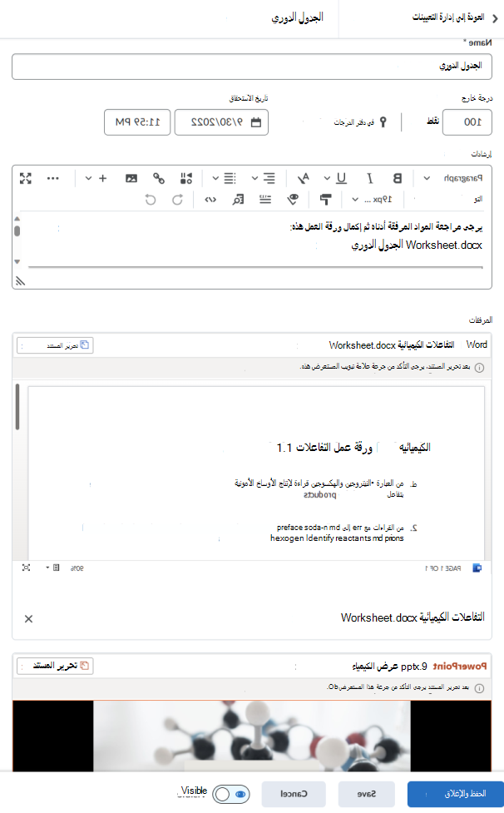Toggle fullscreen mode in the instructions editor

(x=26, y=178)
